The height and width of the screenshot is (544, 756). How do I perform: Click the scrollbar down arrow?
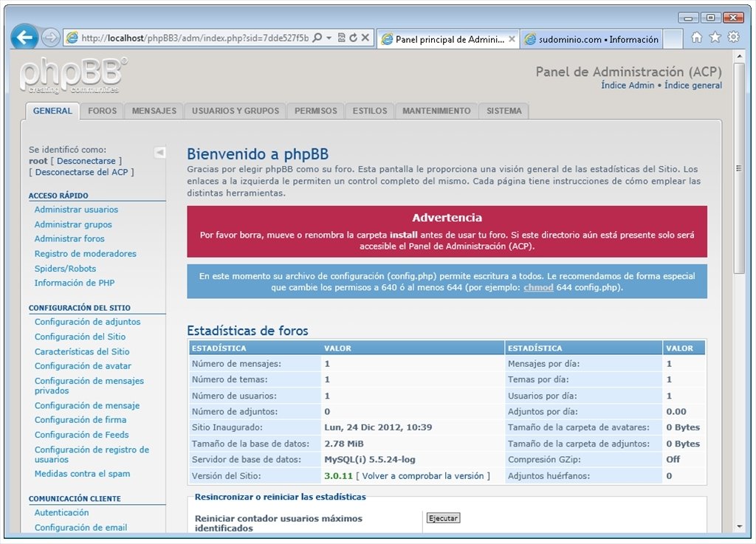tap(738, 526)
